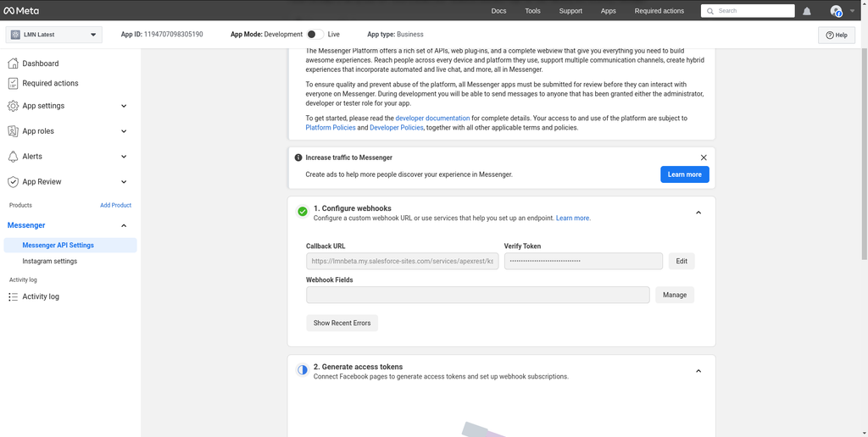This screenshot has width=868, height=437.
Task: Open the Docs menu
Action: tap(498, 11)
